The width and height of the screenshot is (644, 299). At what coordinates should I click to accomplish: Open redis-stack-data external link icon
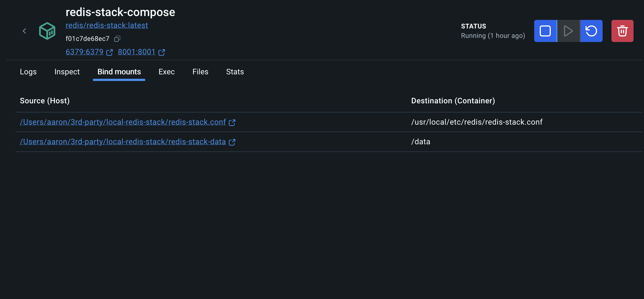point(232,142)
